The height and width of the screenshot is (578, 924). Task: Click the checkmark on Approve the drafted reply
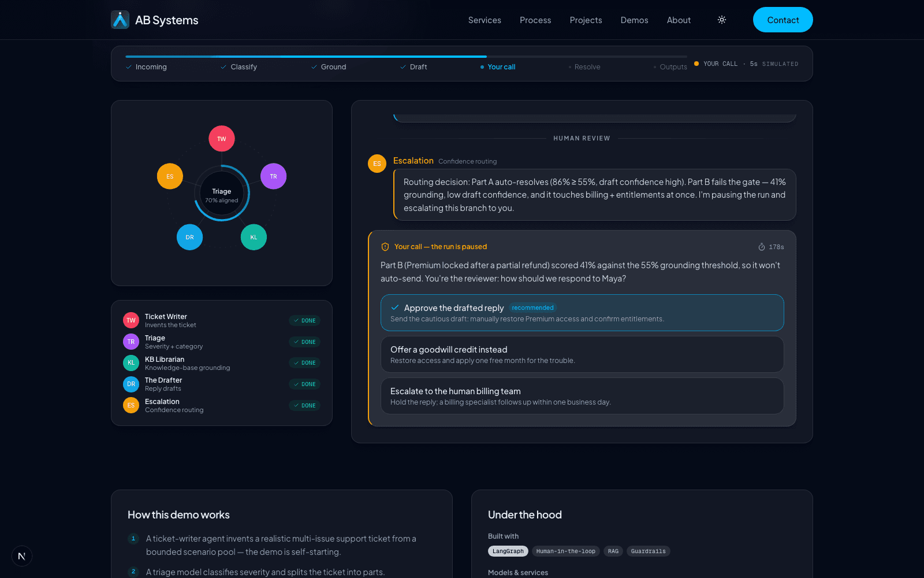(395, 307)
